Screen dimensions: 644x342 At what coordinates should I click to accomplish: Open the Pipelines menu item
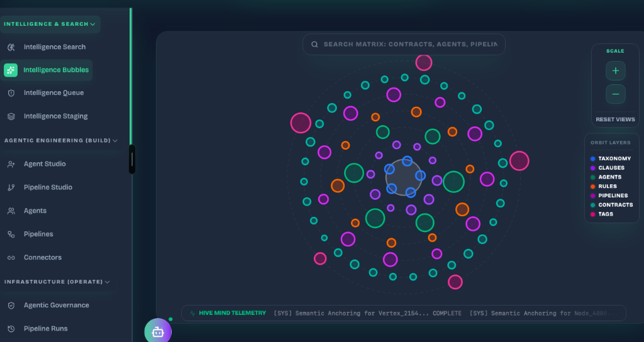click(38, 234)
